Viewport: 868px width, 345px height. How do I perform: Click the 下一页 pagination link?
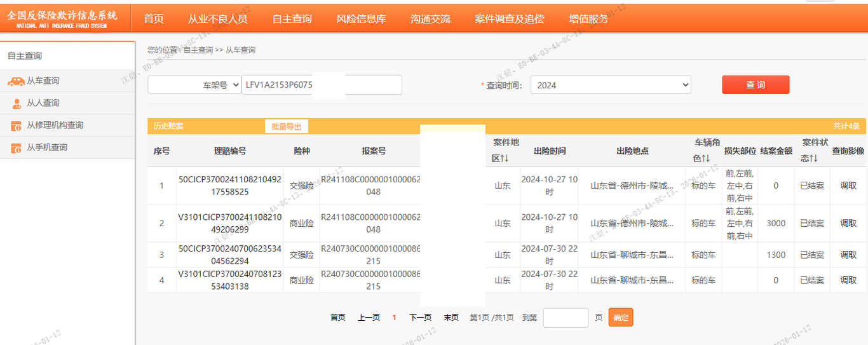(x=420, y=318)
